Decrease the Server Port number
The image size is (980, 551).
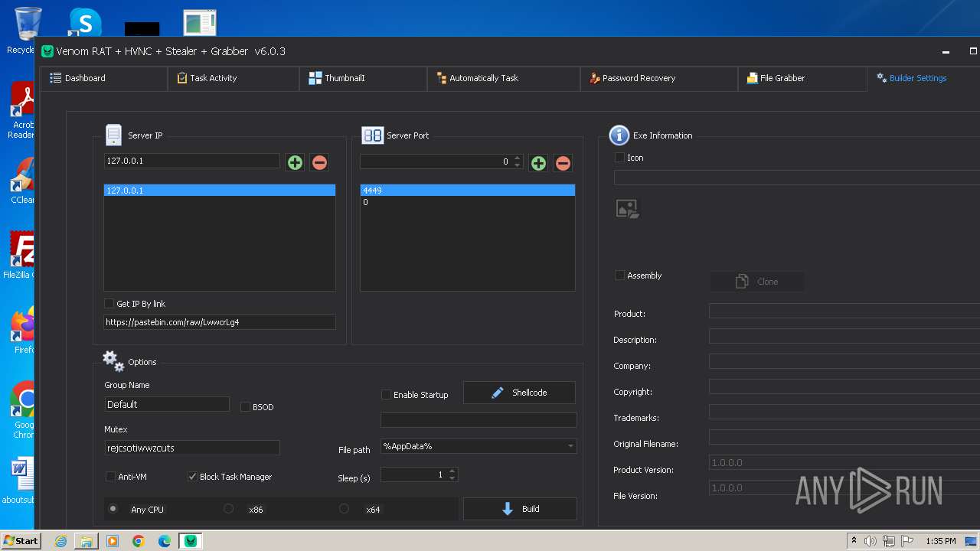tap(517, 165)
